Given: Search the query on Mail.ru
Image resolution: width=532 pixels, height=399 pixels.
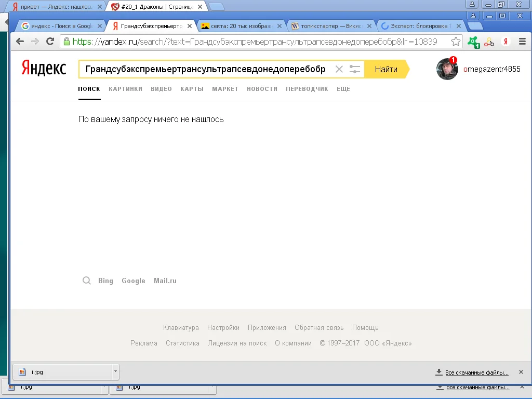Looking at the screenshot, I should tap(165, 281).
